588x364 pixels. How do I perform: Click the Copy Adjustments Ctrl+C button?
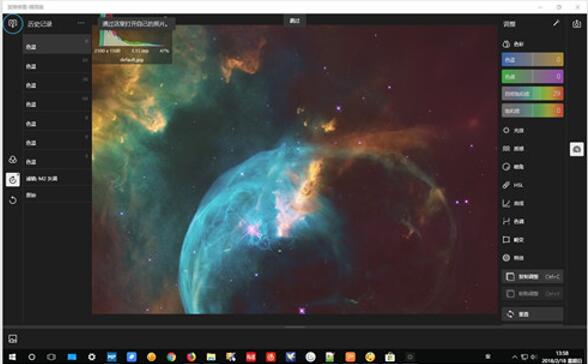pos(532,277)
